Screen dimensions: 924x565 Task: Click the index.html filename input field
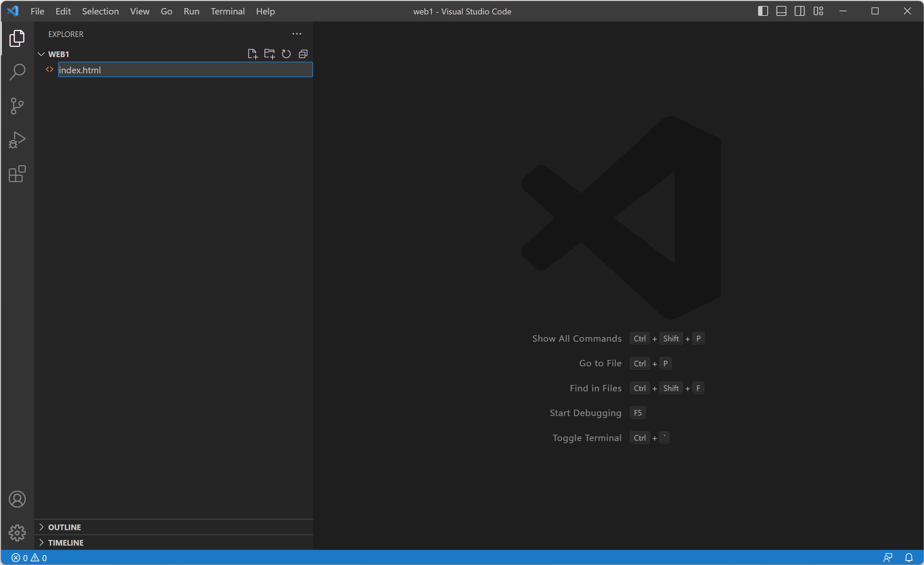click(x=185, y=70)
